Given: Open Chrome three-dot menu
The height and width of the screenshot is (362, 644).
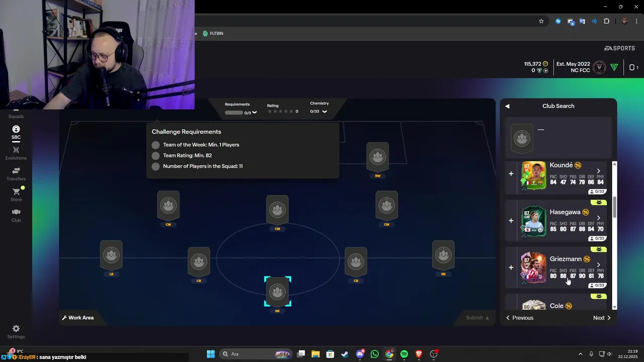Looking at the screenshot, I should (636, 21).
